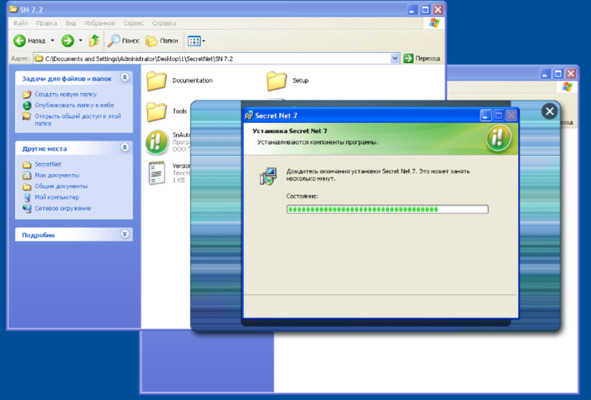The height and width of the screenshot is (400, 591).
Task: Minimize the background Explorer window
Action: click(x=545, y=74)
